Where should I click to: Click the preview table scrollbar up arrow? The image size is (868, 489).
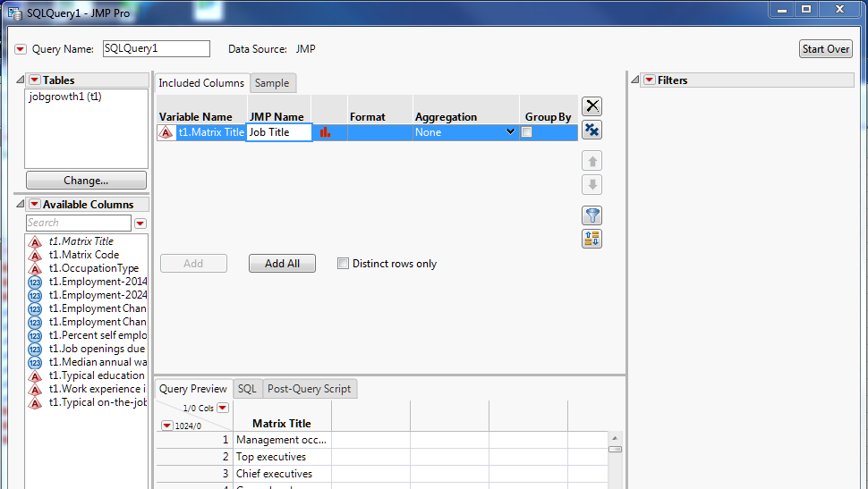click(x=615, y=438)
